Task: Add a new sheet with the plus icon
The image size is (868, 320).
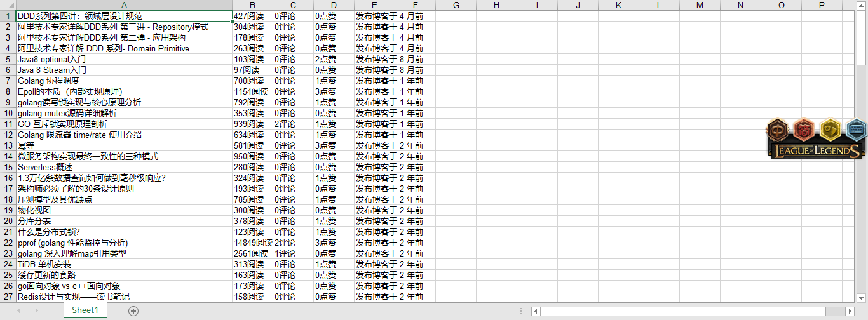Action: coord(133,310)
